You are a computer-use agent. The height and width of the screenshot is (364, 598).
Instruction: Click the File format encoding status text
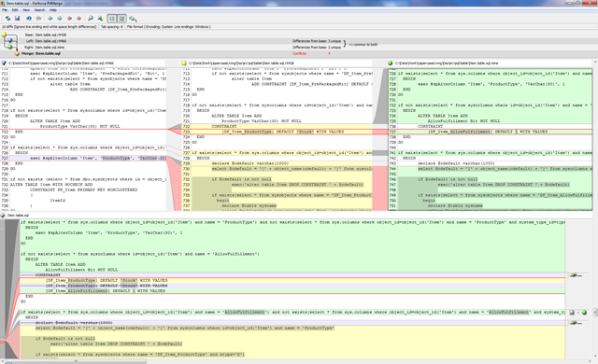(168, 27)
